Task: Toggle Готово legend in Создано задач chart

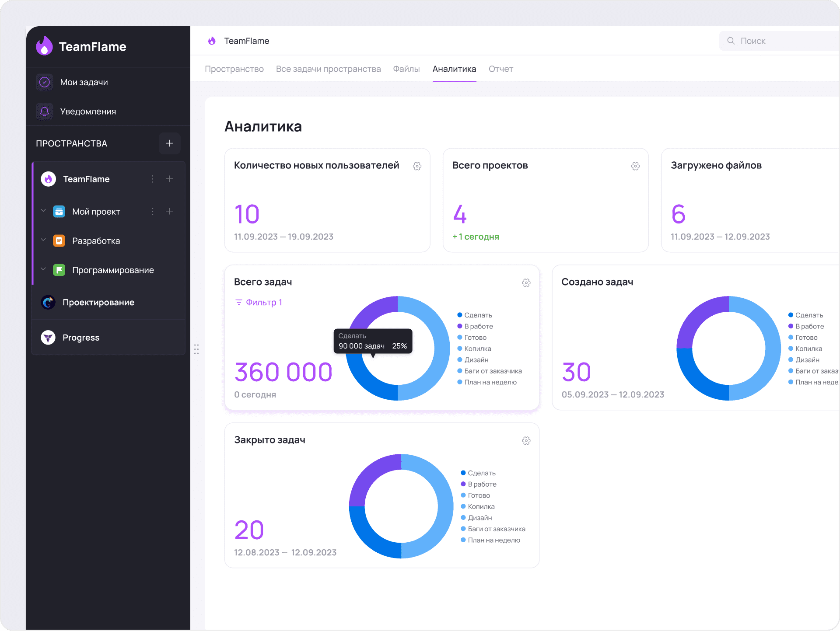Action: point(805,338)
